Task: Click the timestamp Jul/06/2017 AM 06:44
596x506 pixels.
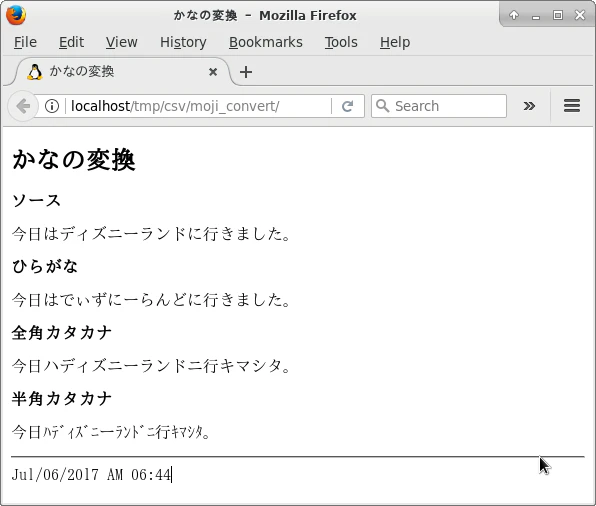Action: (x=91, y=475)
